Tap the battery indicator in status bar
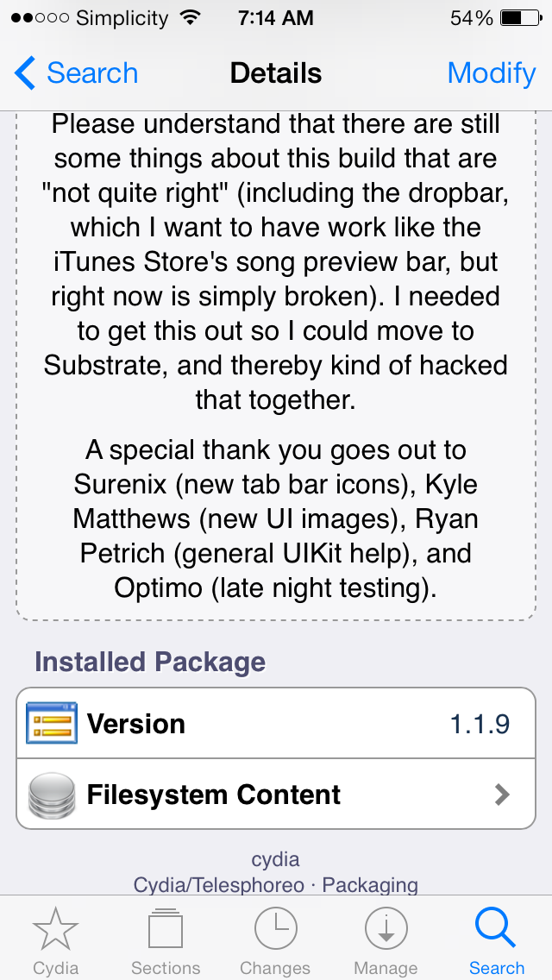Image resolution: width=552 pixels, height=980 pixels. pyautogui.click(x=521, y=18)
